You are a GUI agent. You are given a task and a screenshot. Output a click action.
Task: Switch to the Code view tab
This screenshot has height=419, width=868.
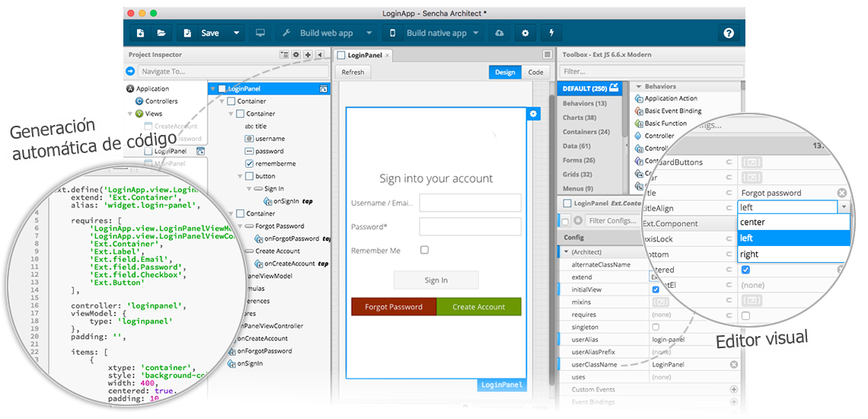[x=536, y=72]
